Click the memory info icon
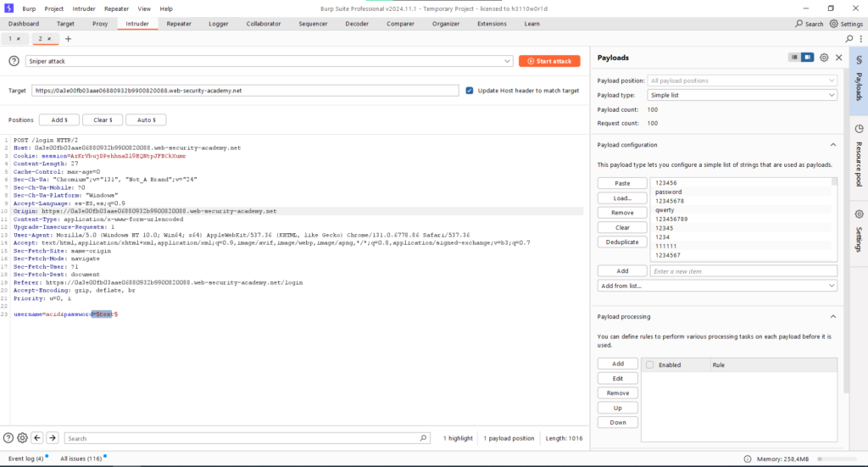Screen dimensions: 868x467 pyautogui.click(x=748, y=459)
